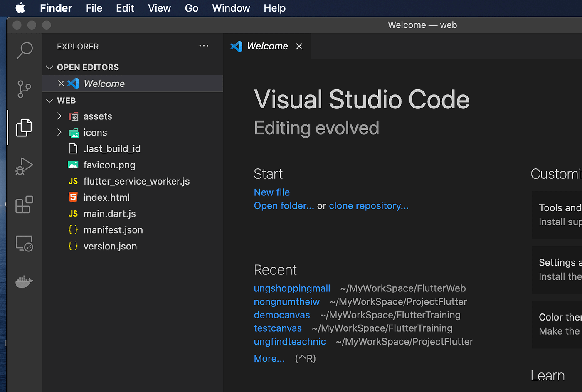
Task: Open the Search panel icon
Action: (24, 50)
